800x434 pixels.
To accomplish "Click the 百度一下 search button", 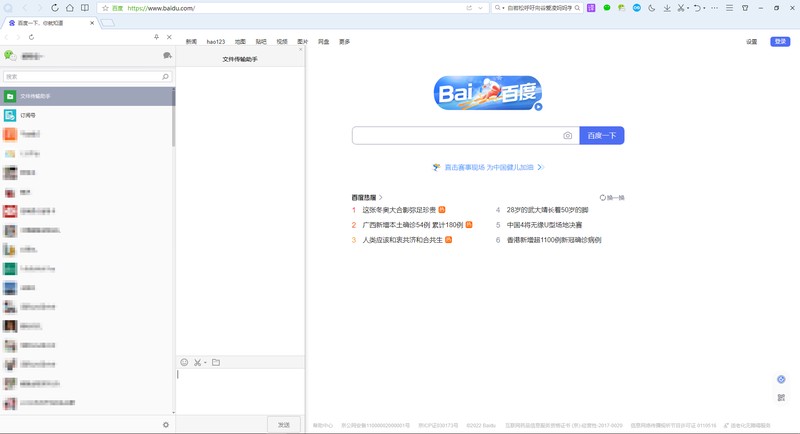I will 602,135.
